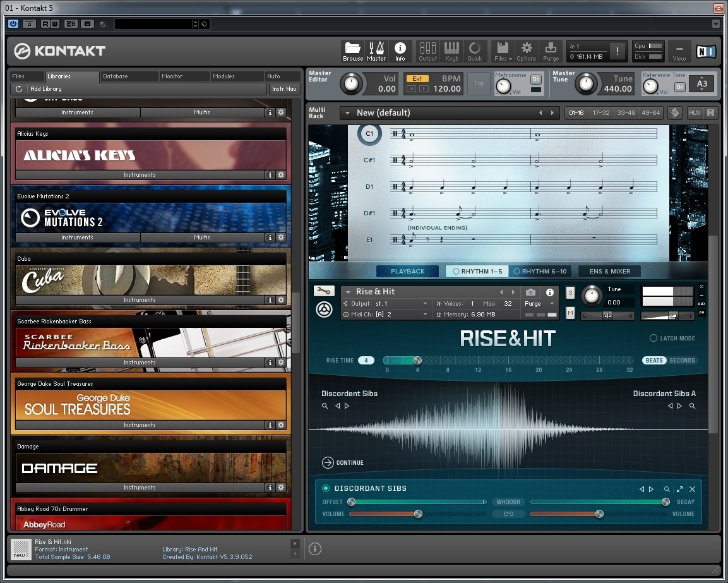Click the Rise & Hit snapshot camera icon
This screenshot has width=728, height=583.
(x=530, y=292)
